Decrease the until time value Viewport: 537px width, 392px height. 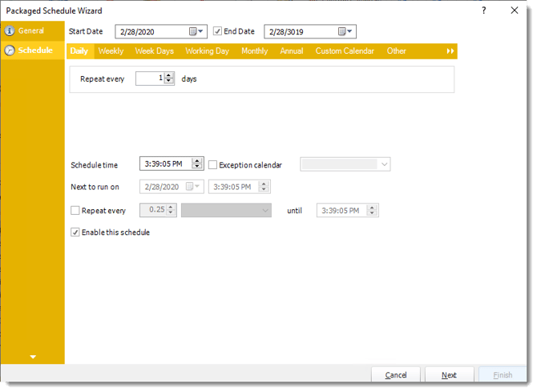click(x=372, y=213)
